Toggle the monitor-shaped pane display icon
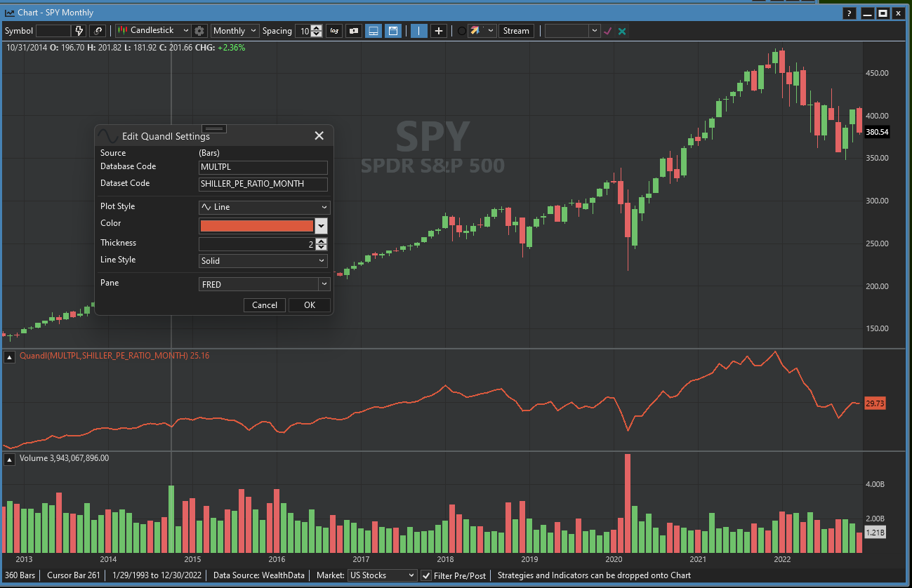The height and width of the screenshot is (588, 912). pyautogui.click(x=374, y=31)
